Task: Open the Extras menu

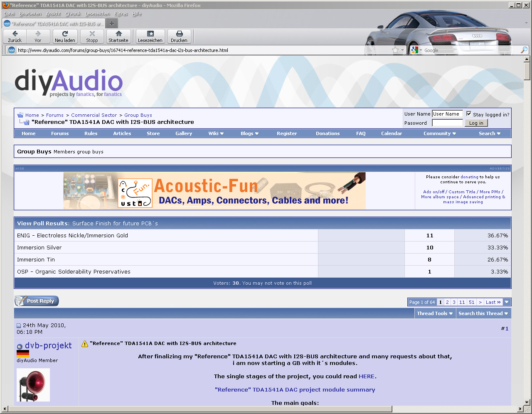Action: pyautogui.click(x=121, y=14)
